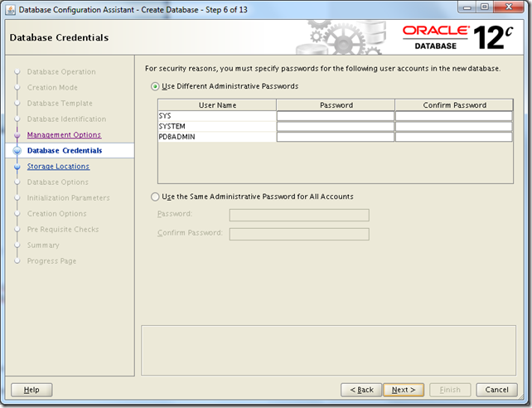This screenshot has height=408, width=532.
Task: Click the Password column header
Action: pyautogui.click(x=336, y=105)
